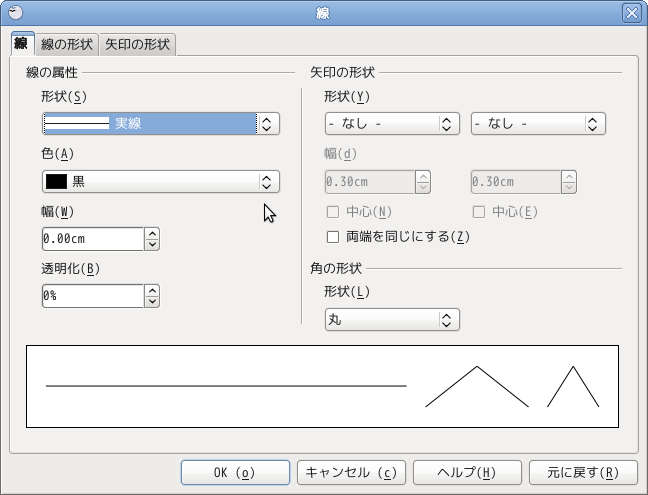648x495 pixels.
Task: Switch to the 矢印の形状 tab
Action: point(138,45)
